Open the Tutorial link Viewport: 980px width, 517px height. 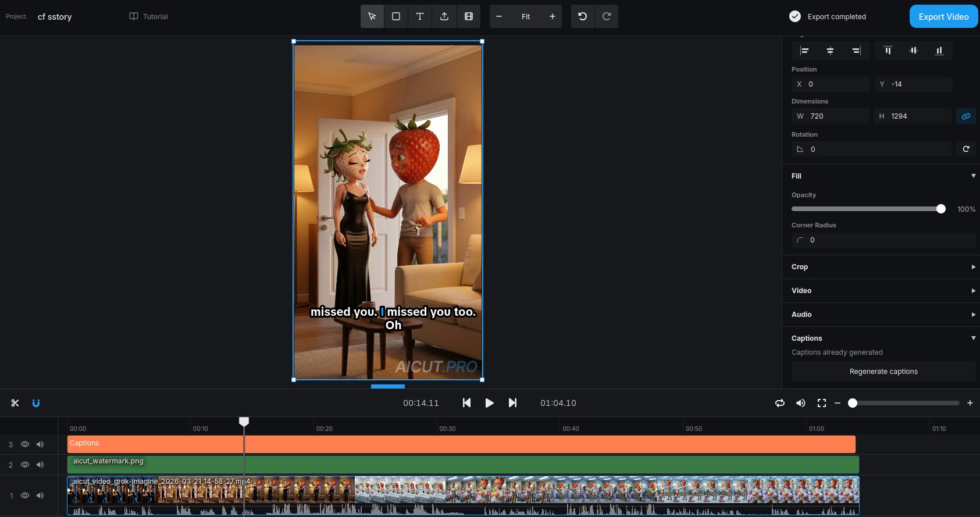(x=148, y=16)
